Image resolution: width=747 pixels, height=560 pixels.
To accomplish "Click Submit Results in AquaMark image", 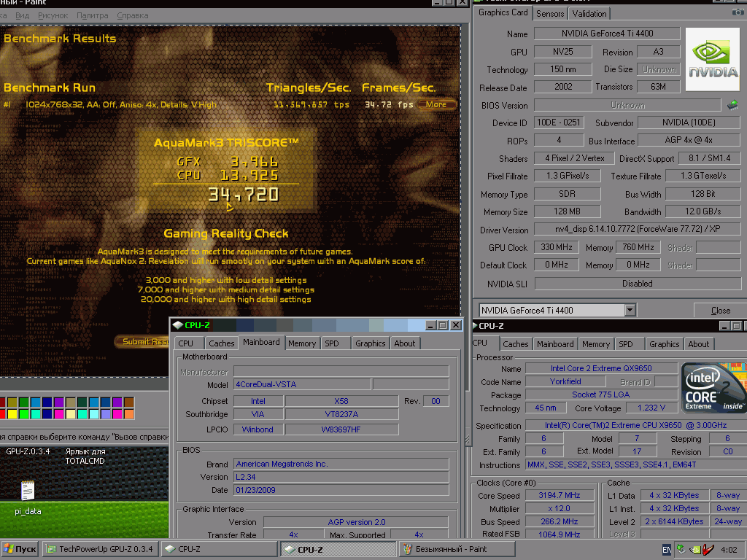I will (x=142, y=341).
